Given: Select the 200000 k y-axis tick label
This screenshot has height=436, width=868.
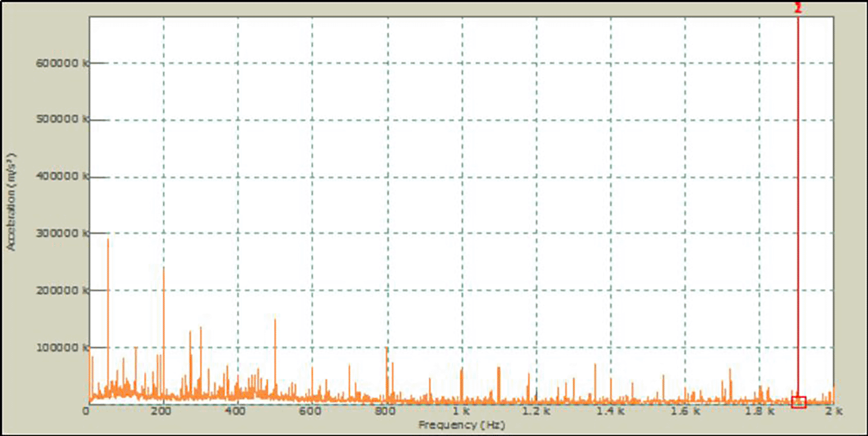Looking at the screenshot, I should (x=62, y=291).
